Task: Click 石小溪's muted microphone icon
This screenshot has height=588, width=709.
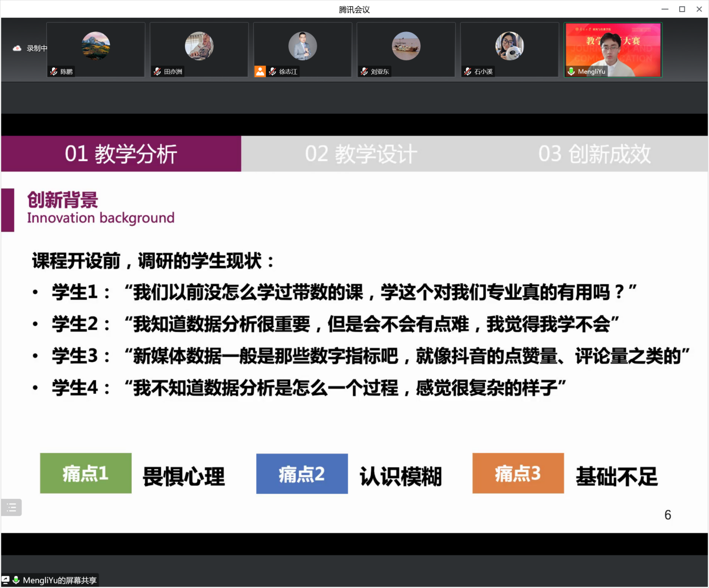Action: pos(467,71)
